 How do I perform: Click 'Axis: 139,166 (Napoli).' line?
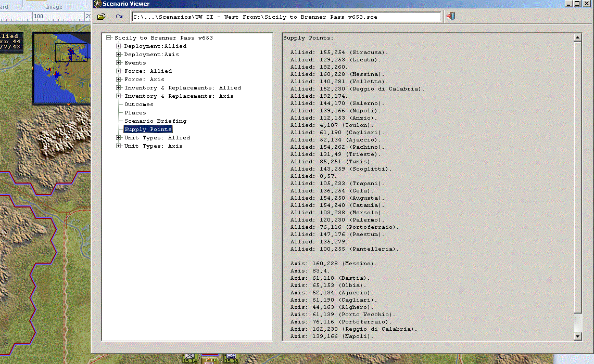(332, 336)
